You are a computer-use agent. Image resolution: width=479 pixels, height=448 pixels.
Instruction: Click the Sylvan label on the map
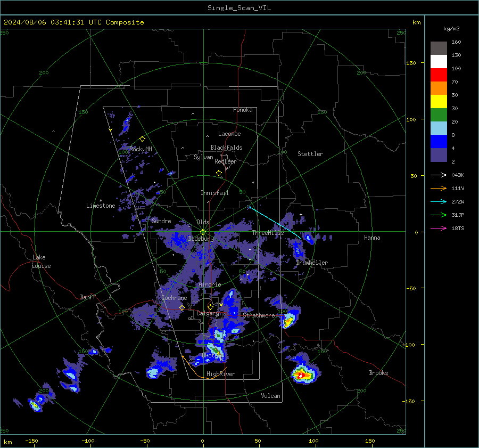[x=203, y=157]
